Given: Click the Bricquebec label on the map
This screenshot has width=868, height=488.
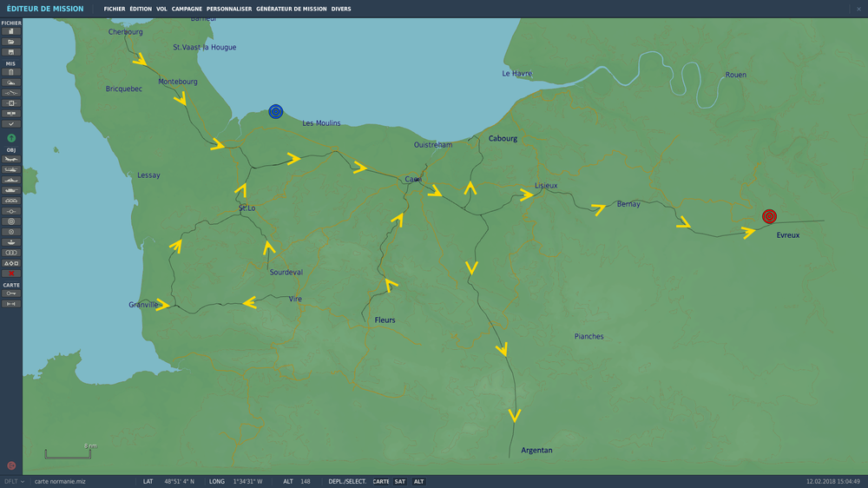Looking at the screenshot, I should pyautogui.click(x=124, y=89).
